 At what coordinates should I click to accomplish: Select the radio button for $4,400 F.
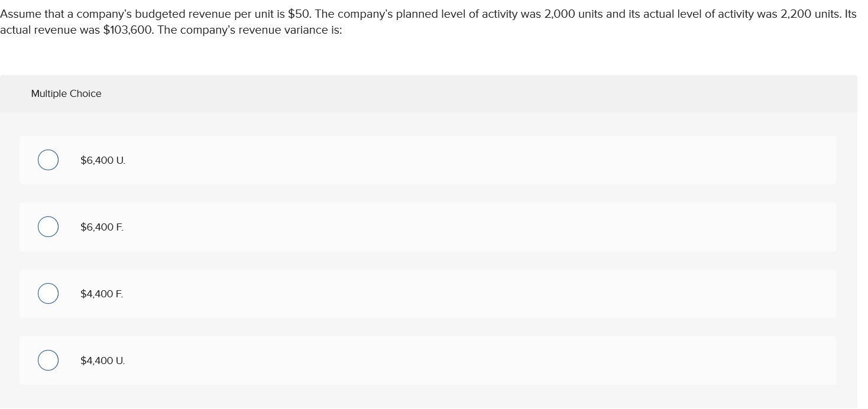click(x=48, y=293)
